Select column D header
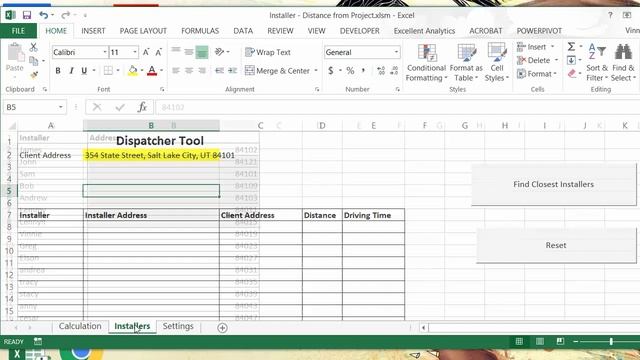This screenshot has width=640, height=360. click(x=322, y=126)
